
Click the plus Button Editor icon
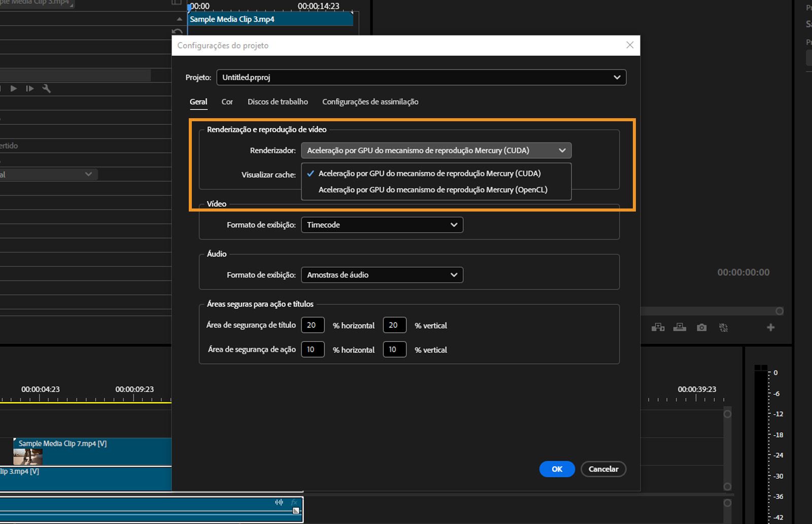770,327
